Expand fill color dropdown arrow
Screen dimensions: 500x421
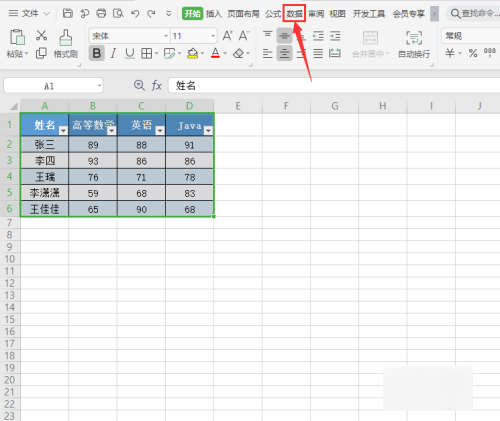(x=202, y=53)
